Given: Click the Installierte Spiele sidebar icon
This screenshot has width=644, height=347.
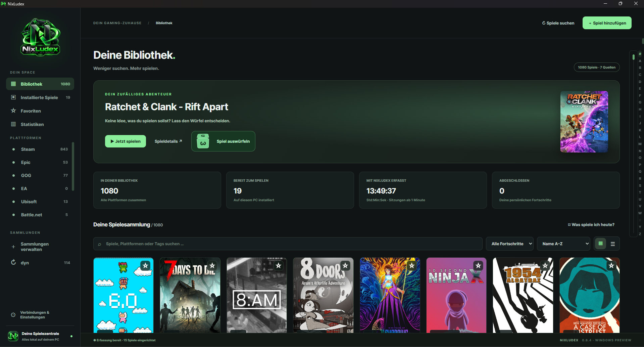Looking at the screenshot, I should pos(13,97).
